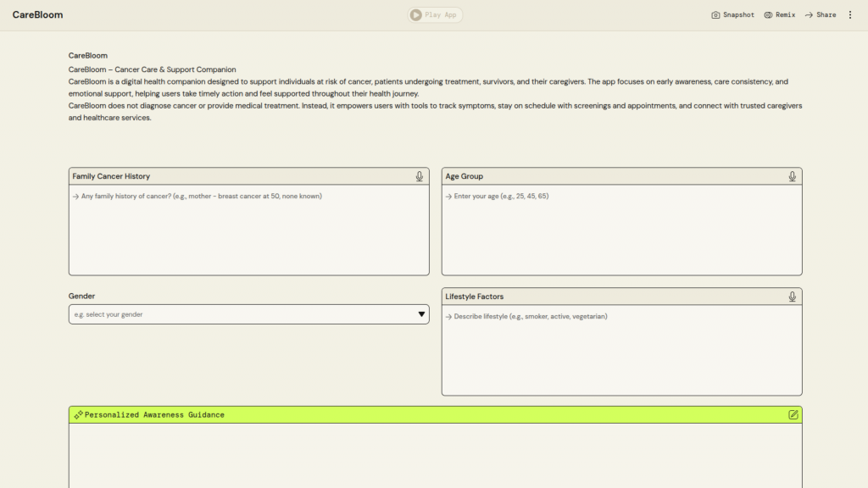Click the Share arrow icon
This screenshot has height=488, width=868.
point(809,15)
